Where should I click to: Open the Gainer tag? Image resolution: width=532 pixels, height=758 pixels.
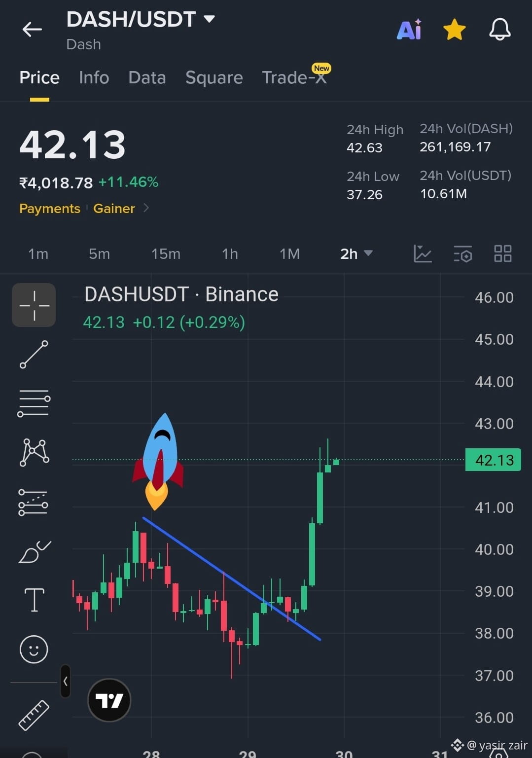pos(114,209)
